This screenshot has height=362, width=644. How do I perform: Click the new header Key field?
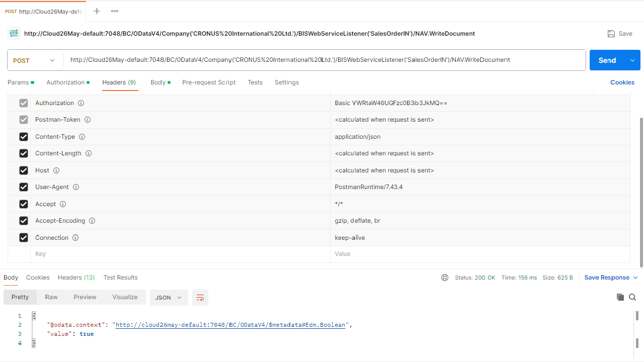coord(181,254)
